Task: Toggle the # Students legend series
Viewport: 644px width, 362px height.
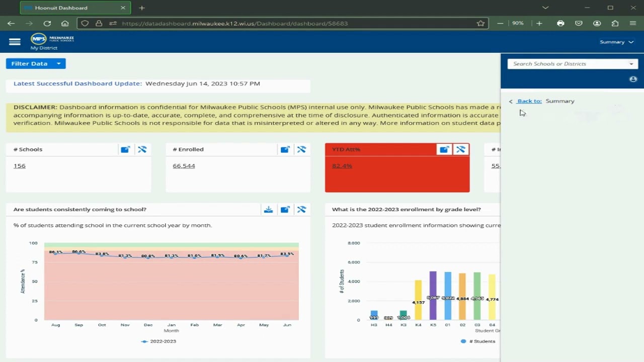Action: coord(478,341)
